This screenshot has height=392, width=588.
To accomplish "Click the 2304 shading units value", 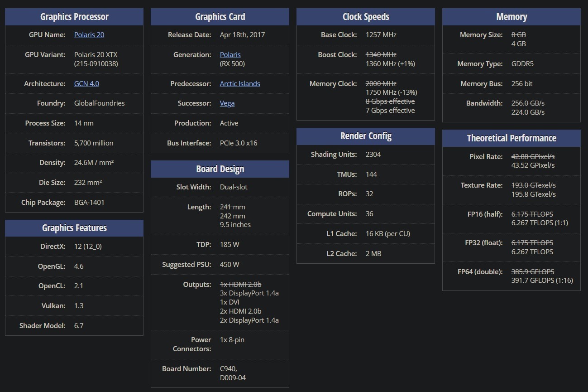I will click(373, 155).
